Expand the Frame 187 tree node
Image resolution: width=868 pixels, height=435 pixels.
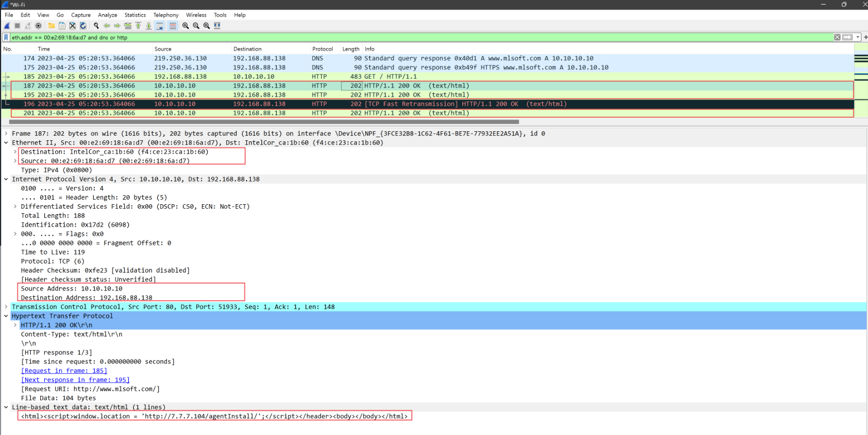click(6, 133)
